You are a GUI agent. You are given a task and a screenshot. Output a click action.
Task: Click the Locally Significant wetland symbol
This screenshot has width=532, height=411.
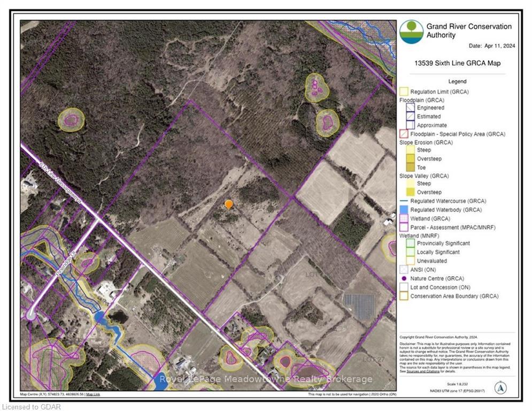410,252
